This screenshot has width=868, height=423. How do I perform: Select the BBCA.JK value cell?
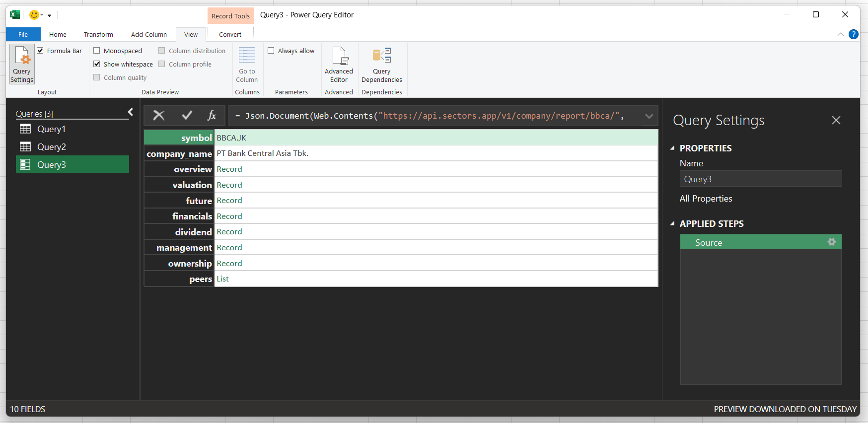[436, 138]
